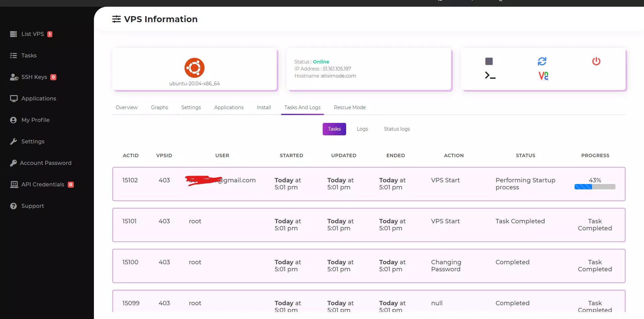This screenshot has width=644, height=319.
Task: Launch the VNC viewer icon
Action: pyautogui.click(x=543, y=75)
